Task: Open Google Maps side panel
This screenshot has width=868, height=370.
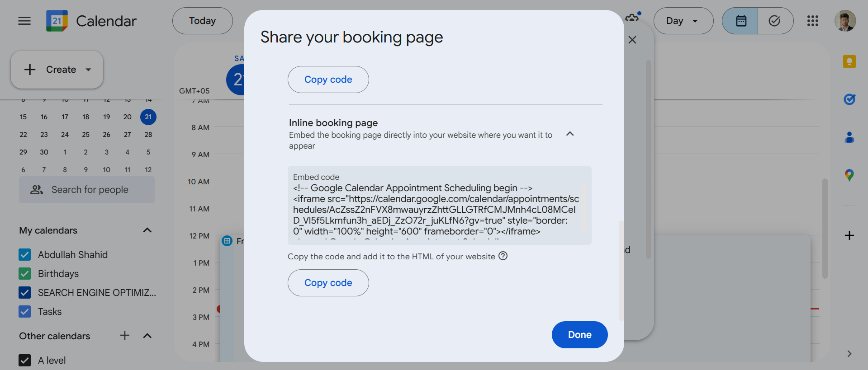Action: click(x=849, y=175)
